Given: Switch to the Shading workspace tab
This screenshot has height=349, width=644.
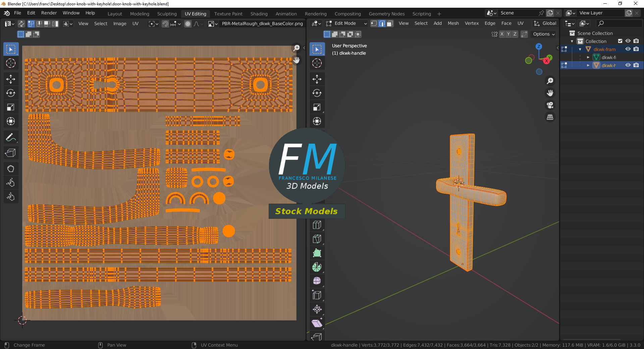Looking at the screenshot, I should 259,14.
